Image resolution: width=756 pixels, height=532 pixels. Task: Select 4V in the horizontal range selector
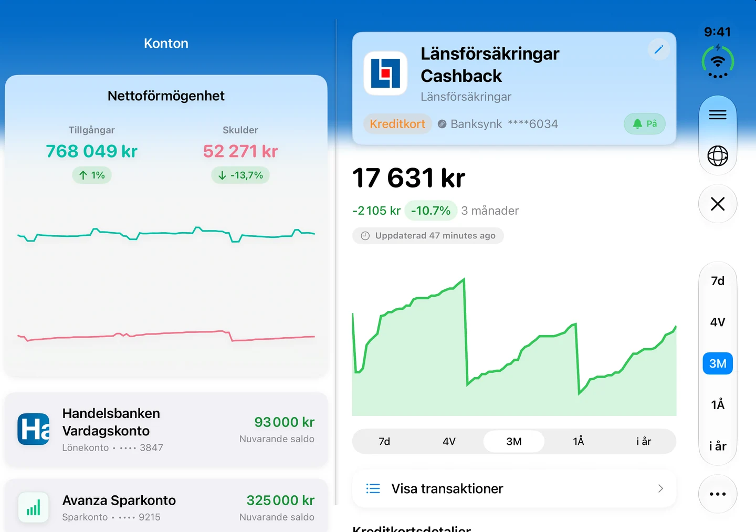(449, 442)
